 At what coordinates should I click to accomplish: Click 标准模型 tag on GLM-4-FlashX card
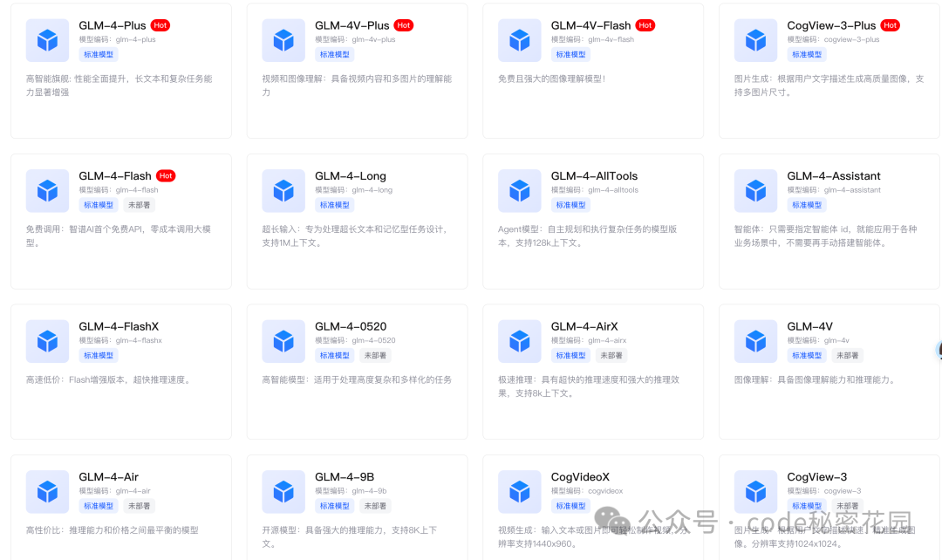pyautogui.click(x=99, y=356)
